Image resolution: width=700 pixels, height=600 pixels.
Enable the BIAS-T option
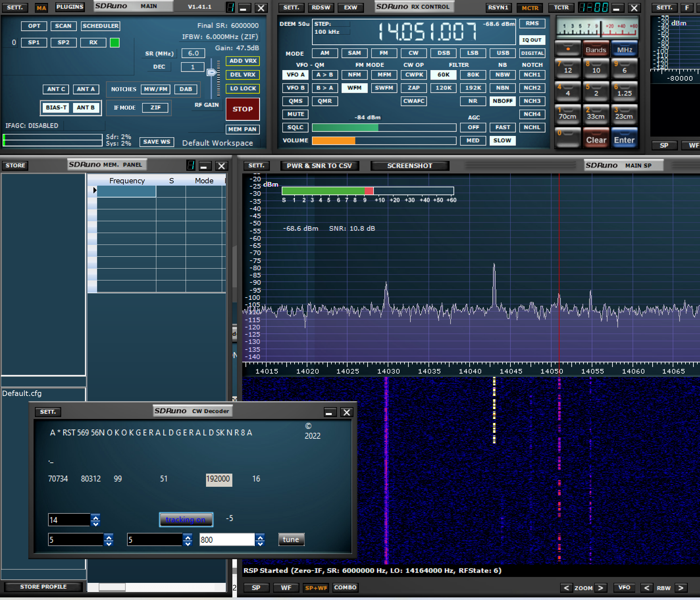click(x=56, y=107)
